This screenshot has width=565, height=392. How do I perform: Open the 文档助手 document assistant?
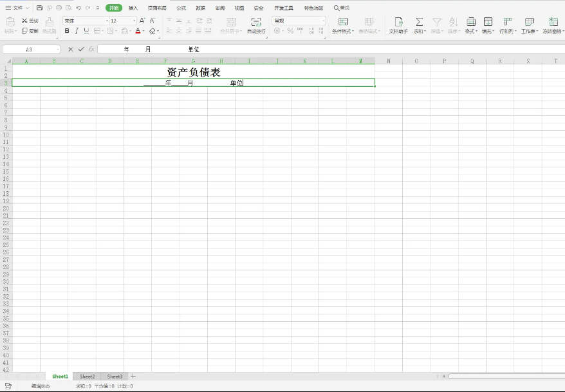[x=398, y=24]
